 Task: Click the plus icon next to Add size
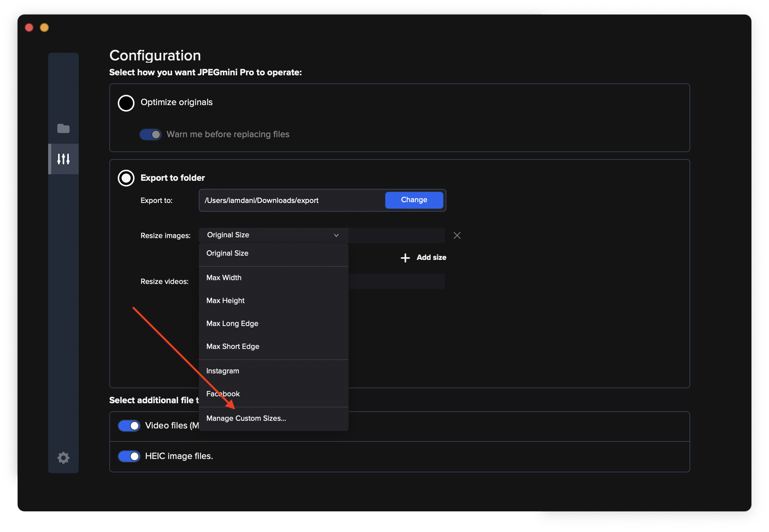coord(405,258)
